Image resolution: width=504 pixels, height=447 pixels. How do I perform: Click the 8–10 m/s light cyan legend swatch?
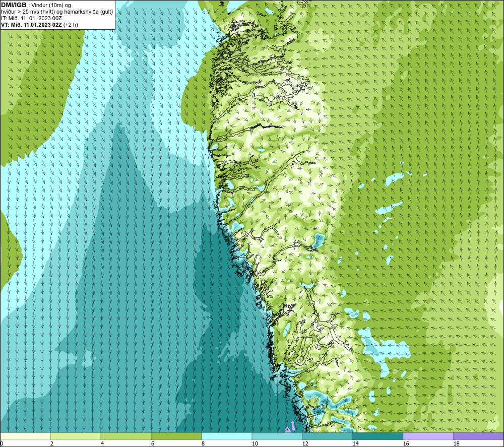pyautogui.click(x=227, y=436)
